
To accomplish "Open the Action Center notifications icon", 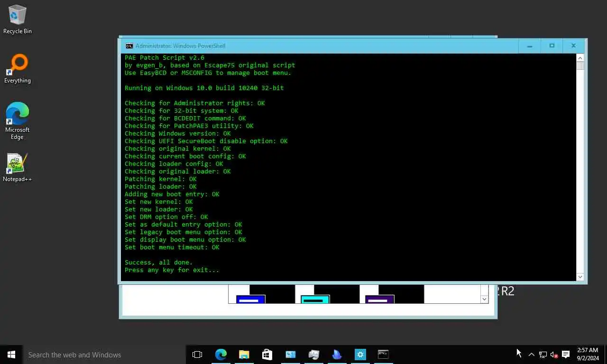I will 566,355.
